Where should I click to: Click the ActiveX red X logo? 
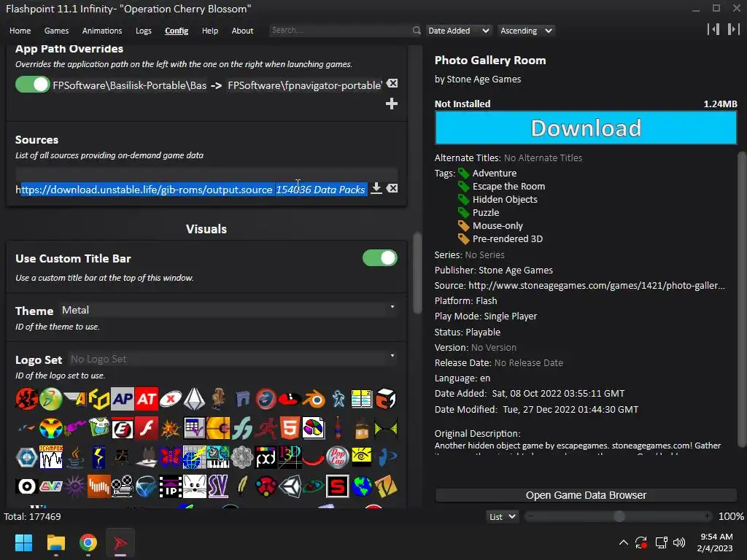pyautogui.click(x=171, y=399)
